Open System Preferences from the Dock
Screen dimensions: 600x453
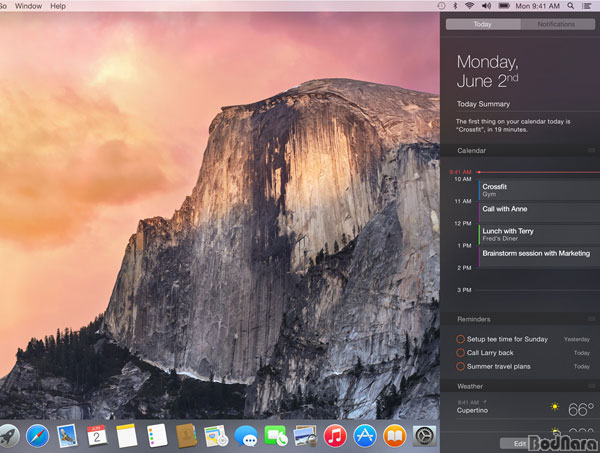(x=424, y=436)
